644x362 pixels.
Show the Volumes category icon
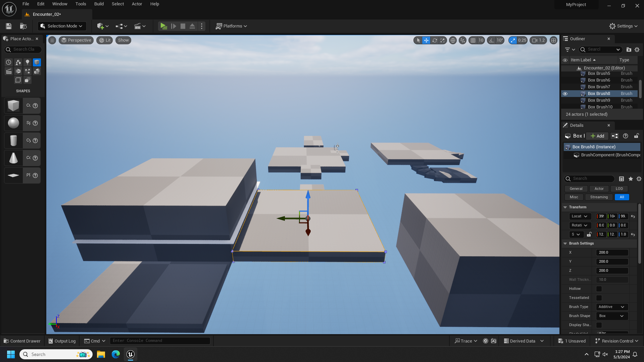[x=18, y=80]
